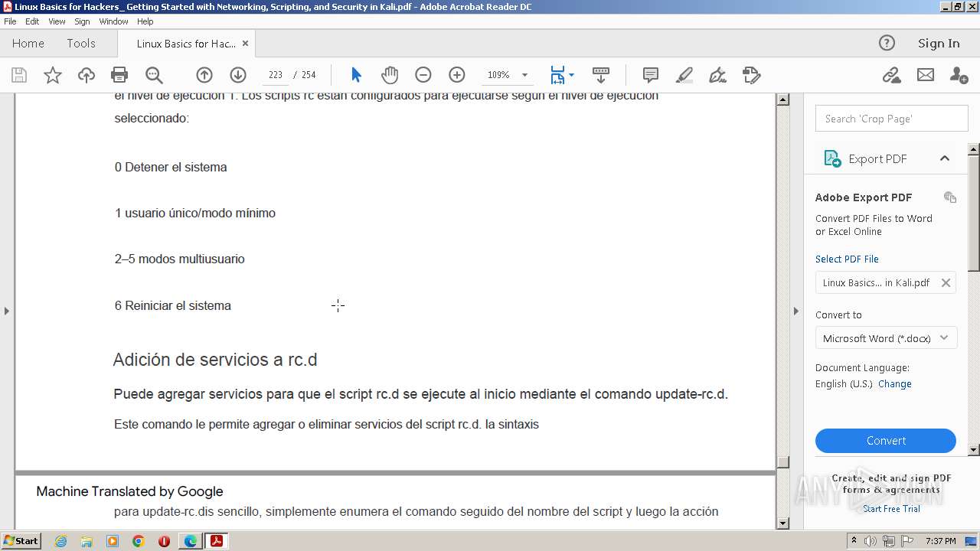Send the file by email envelope icon

926,75
